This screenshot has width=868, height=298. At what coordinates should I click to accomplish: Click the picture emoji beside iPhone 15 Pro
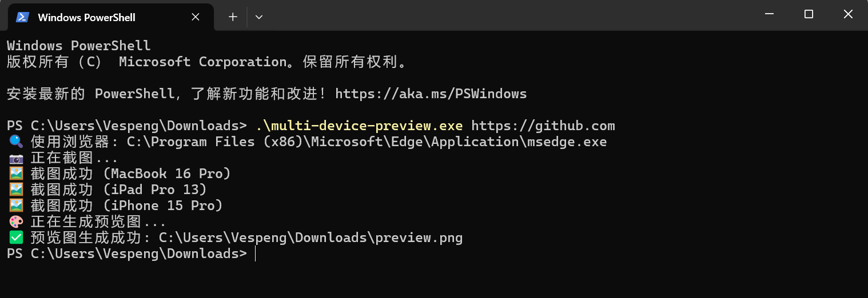(x=16, y=206)
